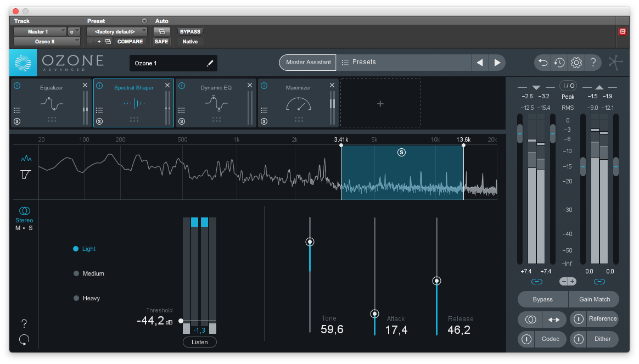The height and width of the screenshot is (364, 639).
Task: Toggle power on the Equalizer module
Action: (x=17, y=86)
